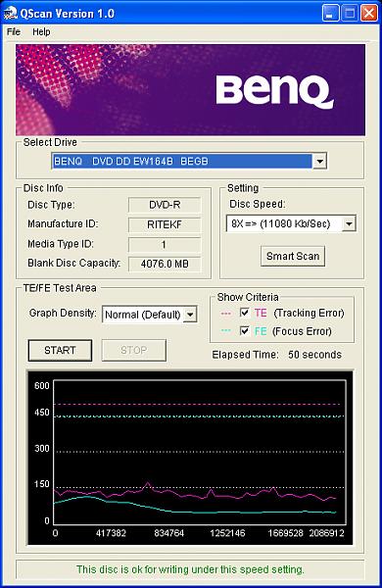Run the Smart Scan

293,256
